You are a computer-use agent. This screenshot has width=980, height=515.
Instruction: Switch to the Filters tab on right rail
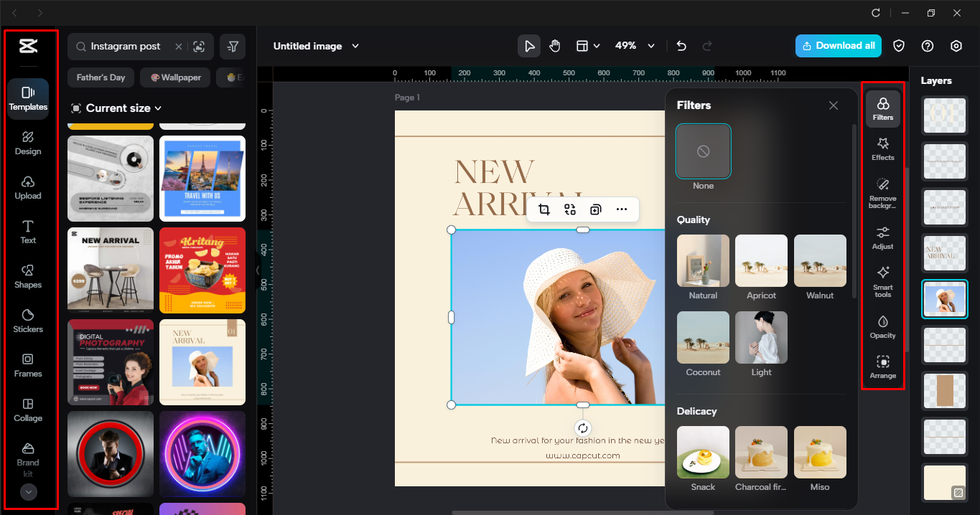click(x=882, y=108)
